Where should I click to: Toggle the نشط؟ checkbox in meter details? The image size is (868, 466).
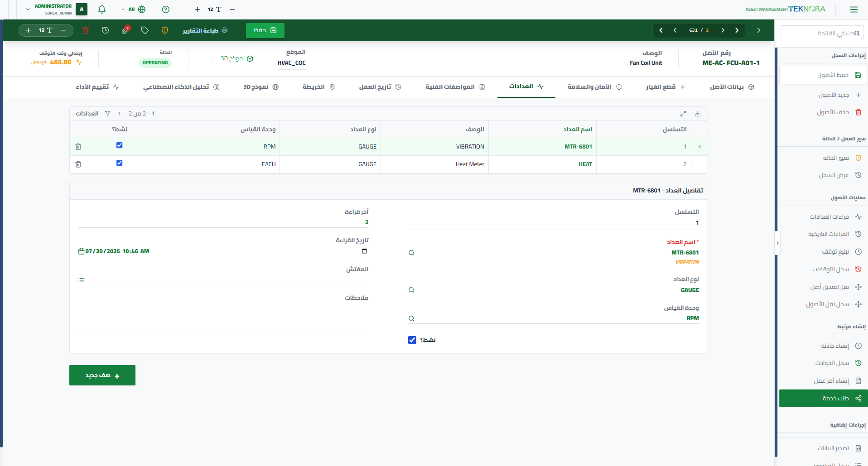(x=412, y=340)
